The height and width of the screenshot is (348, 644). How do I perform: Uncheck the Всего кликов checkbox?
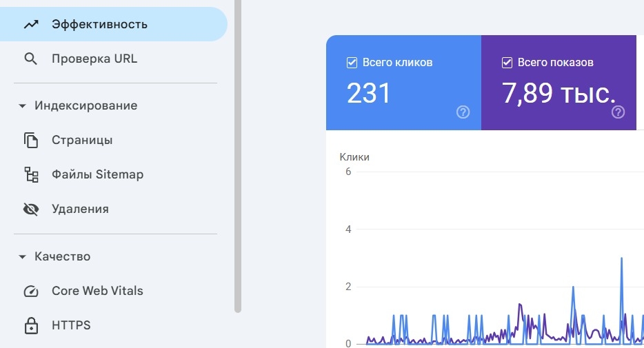(x=352, y=63)
